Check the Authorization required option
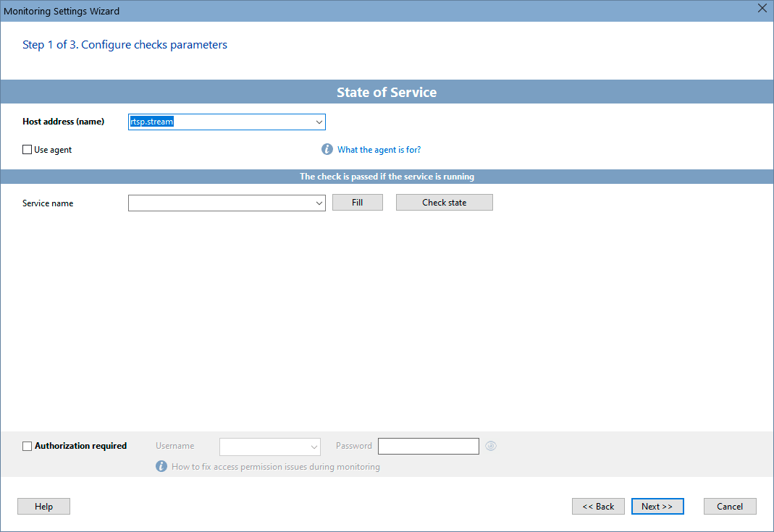The image size is (774, 532). pos(27,446)
